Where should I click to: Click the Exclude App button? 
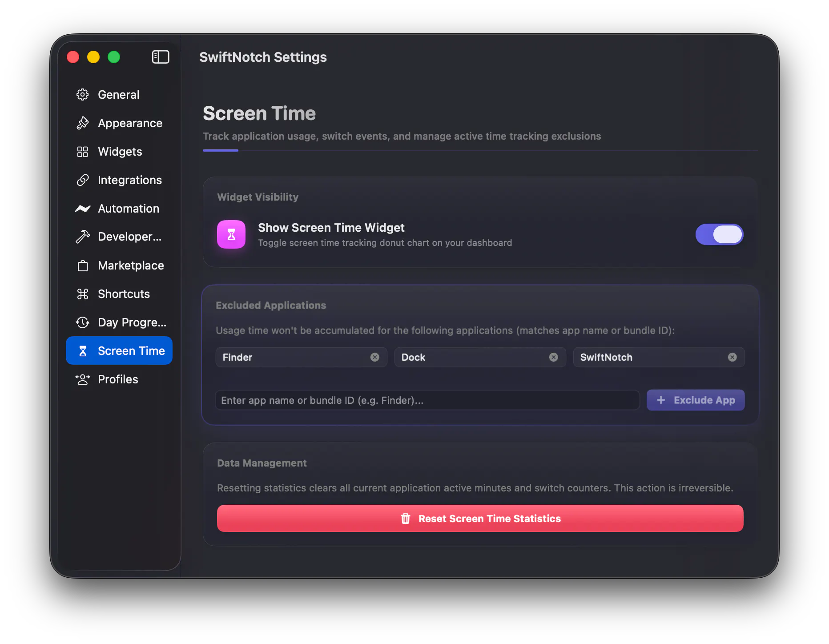[696, 400]
